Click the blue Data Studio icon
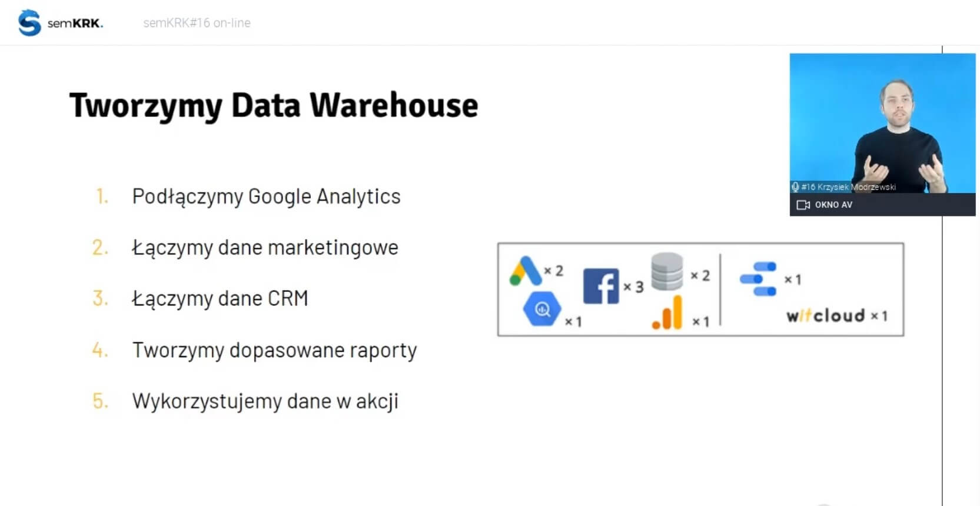980x506 pixels. 758,279
